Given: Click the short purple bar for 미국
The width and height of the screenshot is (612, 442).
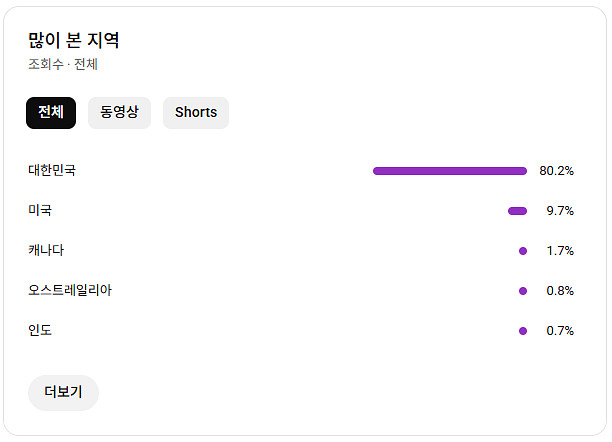Looking at the screenshot, I should tap(517, 211).
